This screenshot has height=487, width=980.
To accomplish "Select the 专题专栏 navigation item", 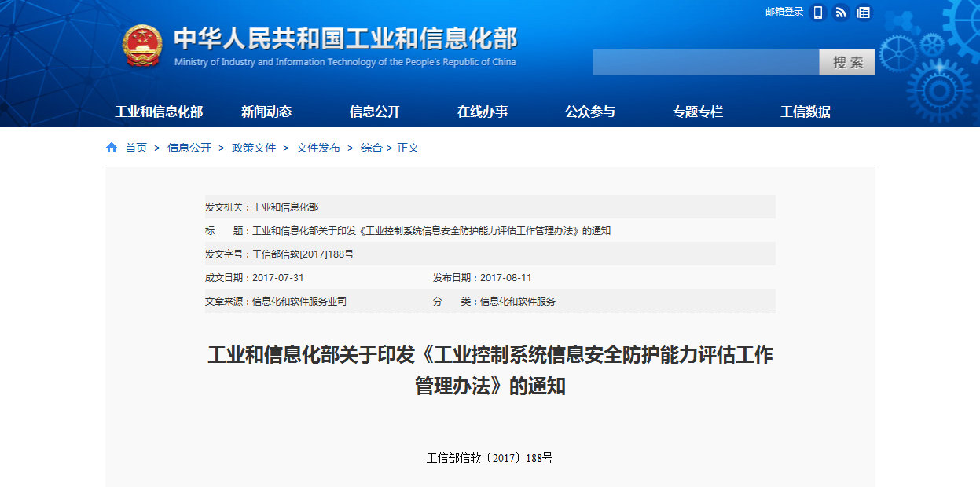I will (x=698, y=112).
